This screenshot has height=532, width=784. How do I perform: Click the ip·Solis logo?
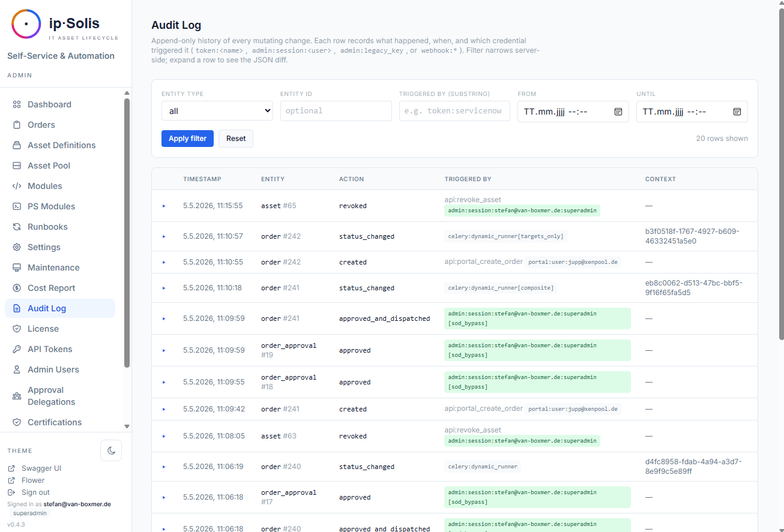click(x=26, y=24)
